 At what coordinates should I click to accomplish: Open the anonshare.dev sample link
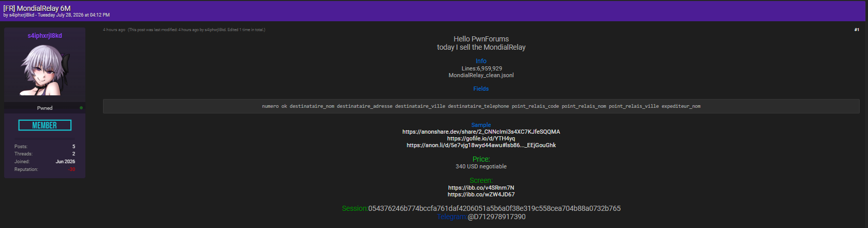[x=481, y=132]
